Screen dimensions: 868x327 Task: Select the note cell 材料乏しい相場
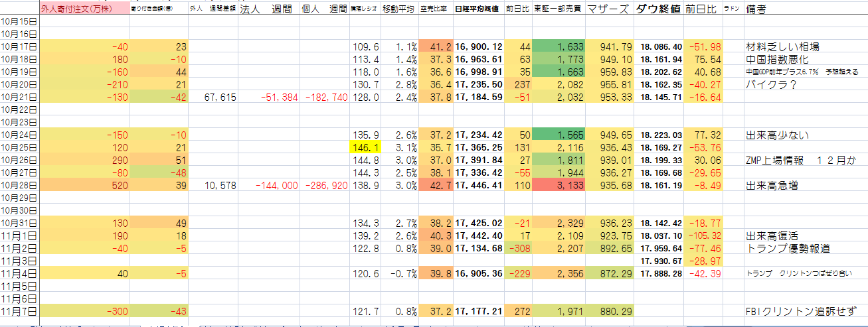782,47
